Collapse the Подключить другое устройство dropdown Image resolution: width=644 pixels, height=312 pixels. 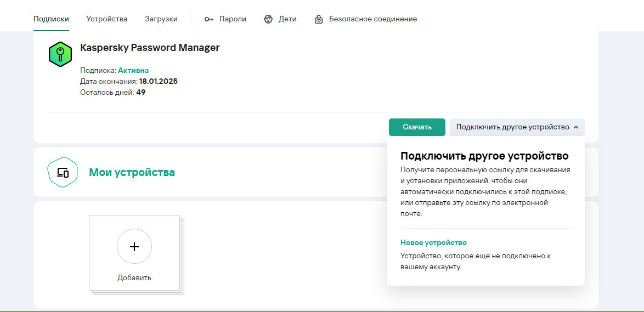517,127
